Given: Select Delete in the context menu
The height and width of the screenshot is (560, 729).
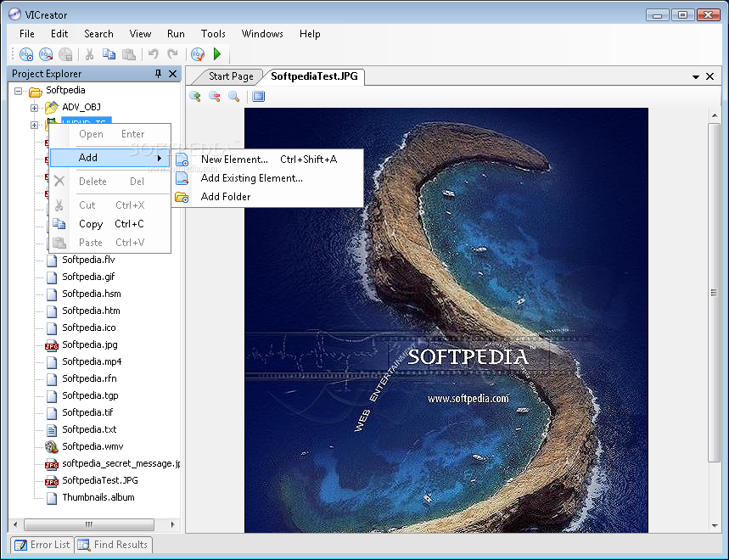Looking at the screenshot, I should 110,182.
